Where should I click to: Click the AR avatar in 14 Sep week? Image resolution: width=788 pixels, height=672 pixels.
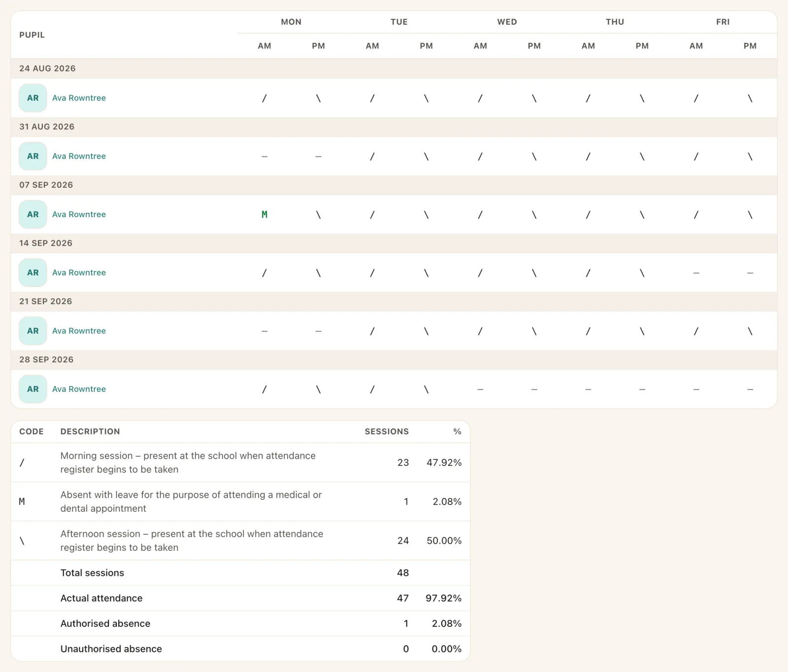coord(33,272)
